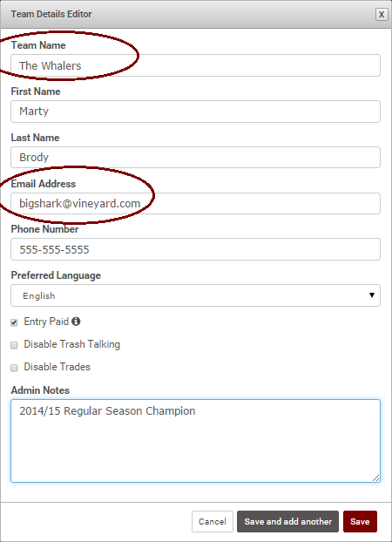Click the dropdown arrow next to English

(372, 295)
